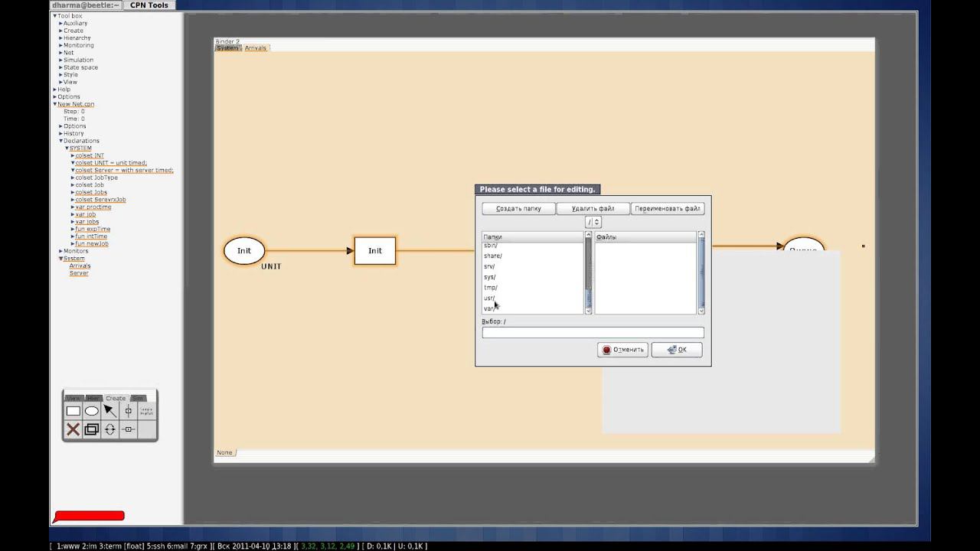
Task: Switch to workspace 1:www in status bar
Action: (69, 546)
